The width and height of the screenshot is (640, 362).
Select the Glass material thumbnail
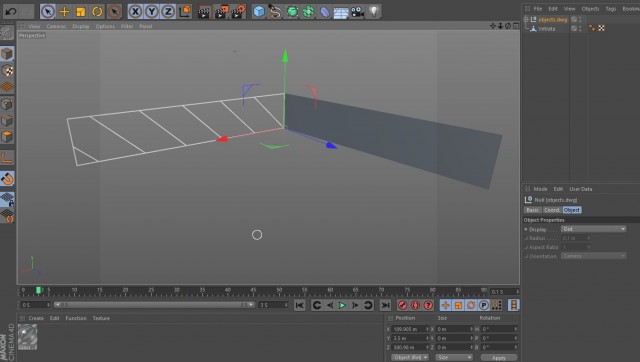click(27, 337)
